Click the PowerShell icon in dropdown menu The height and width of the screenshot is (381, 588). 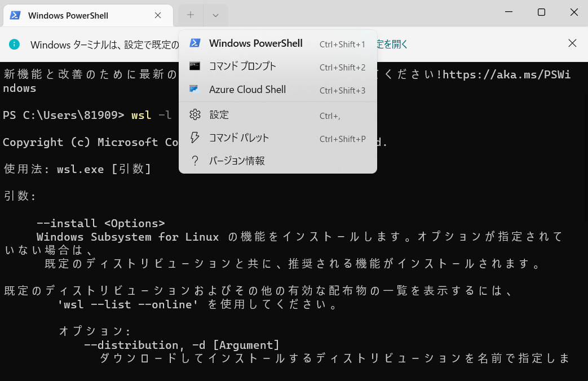coord(194,43)
